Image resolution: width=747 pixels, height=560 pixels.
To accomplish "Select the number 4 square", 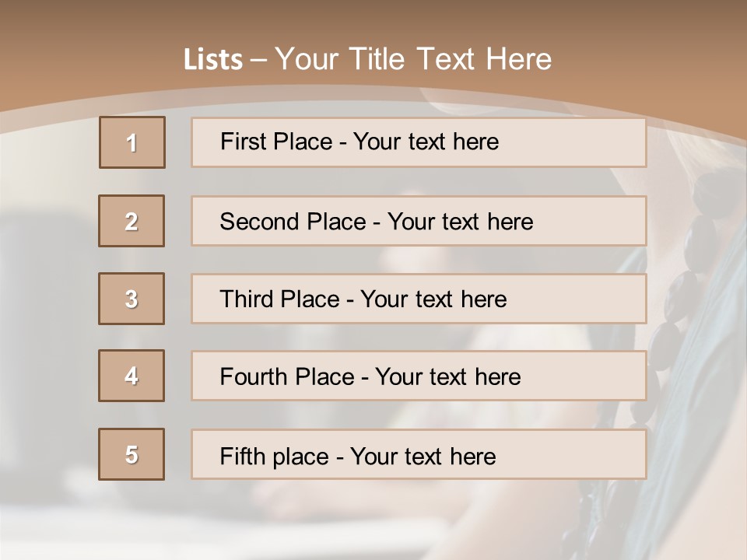I will pyautogui.click(x=132, y=376).
